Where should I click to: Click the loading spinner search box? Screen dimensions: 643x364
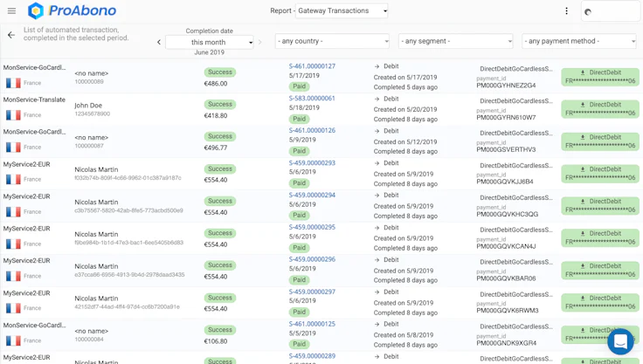pos(611,11)
